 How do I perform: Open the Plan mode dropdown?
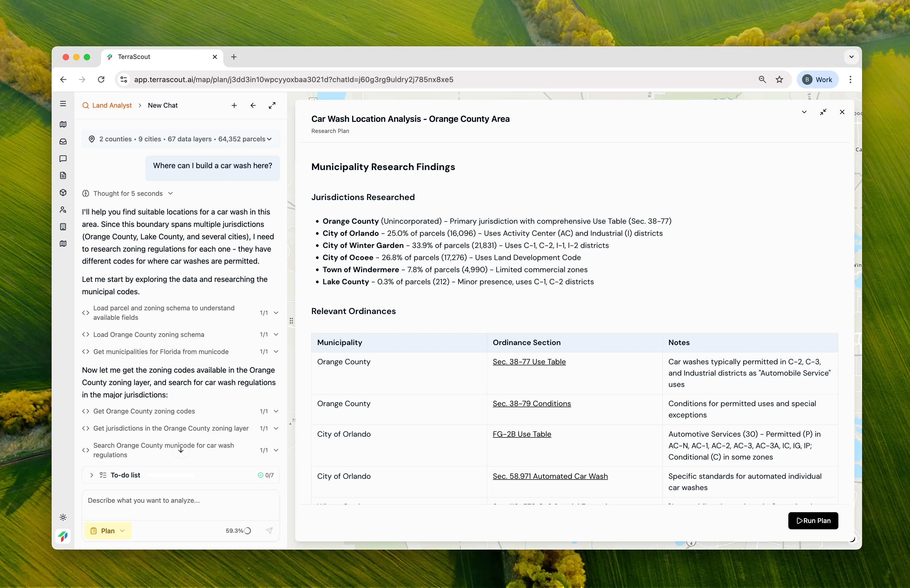pyautogui.click(x=108, y=531)
